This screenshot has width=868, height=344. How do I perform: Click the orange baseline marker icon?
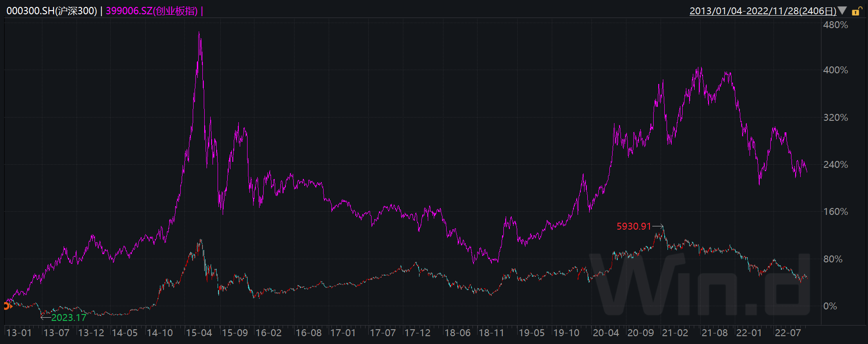[6, 306]
